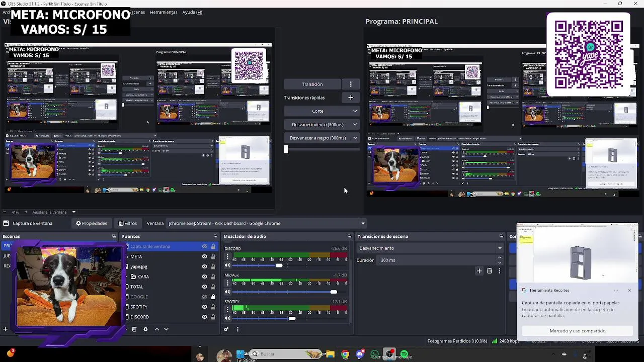Image resolution: width=644 pixels, height=362 pixels.
Task: Mute the SPOTIFY audio channel
Action: click(x=227, y=318)
